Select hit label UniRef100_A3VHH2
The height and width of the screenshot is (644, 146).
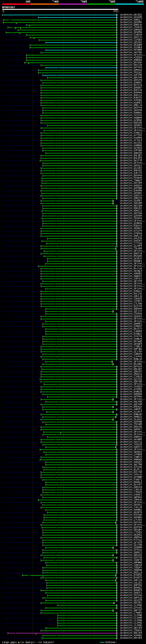click(x=131, y=636)
